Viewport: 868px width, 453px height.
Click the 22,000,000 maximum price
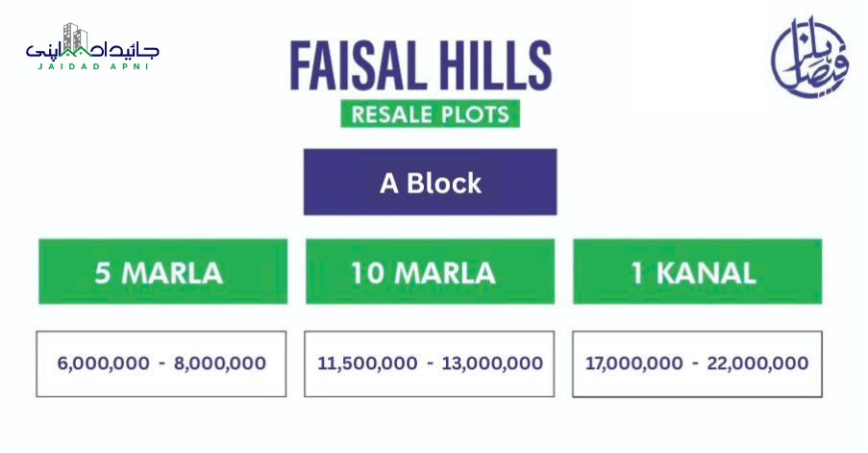[x=758, y=364]
